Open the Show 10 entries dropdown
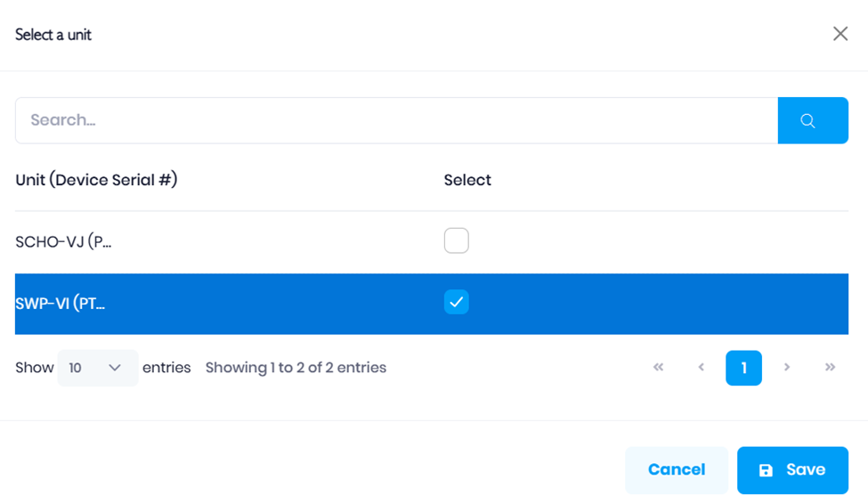This screenshot has width=868, height=504. [x=97, y=368]
